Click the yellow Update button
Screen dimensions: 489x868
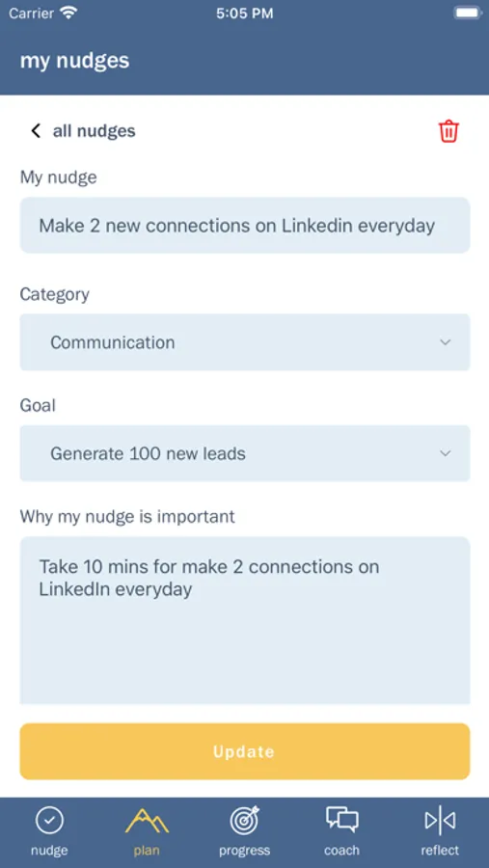pos(245,751)
